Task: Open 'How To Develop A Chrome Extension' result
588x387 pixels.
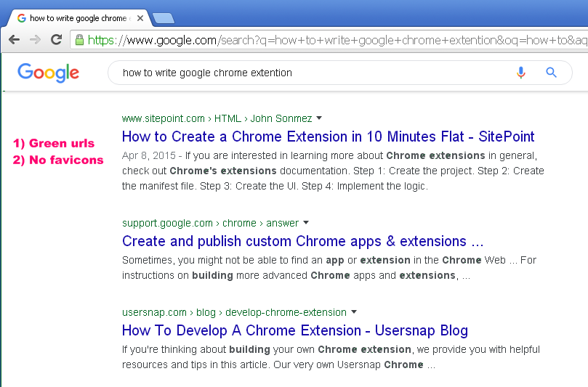Action: (295, 330)
